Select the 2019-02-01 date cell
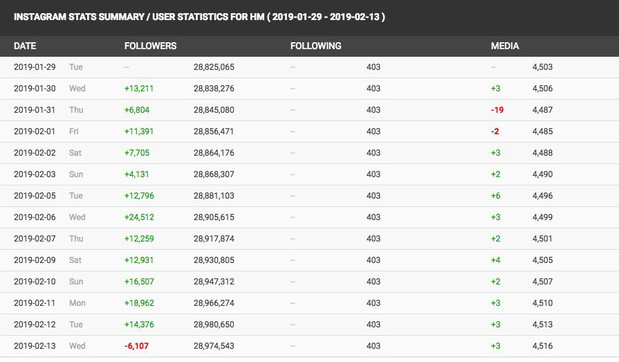The image size is (619, 362). pyautogui.click(x=35, y=131)
